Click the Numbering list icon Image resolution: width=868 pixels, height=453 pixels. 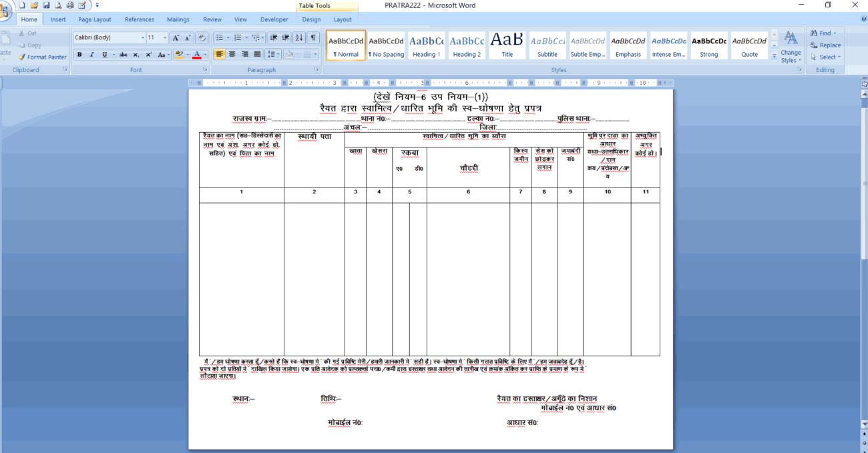pyautogui.click(x=239, y=38)
